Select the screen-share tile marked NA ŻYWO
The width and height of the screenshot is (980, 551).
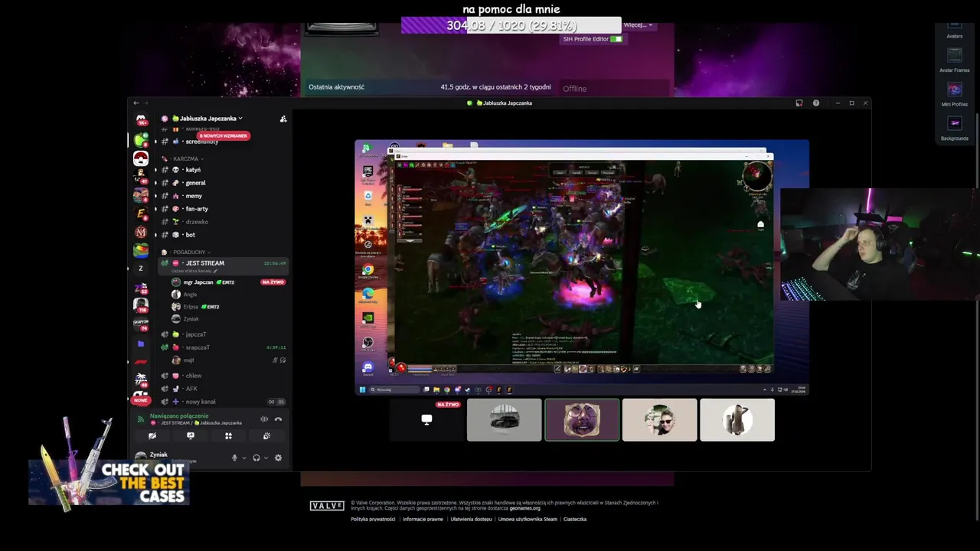(426, 419)
